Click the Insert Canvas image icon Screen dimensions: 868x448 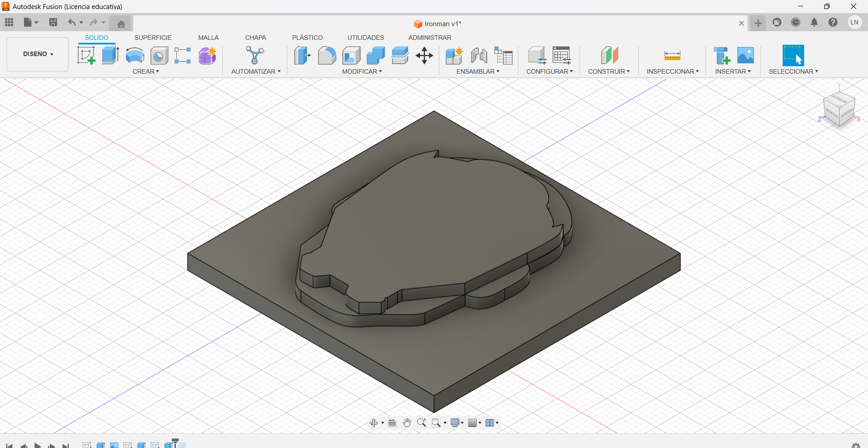click(x=745, y=56)
